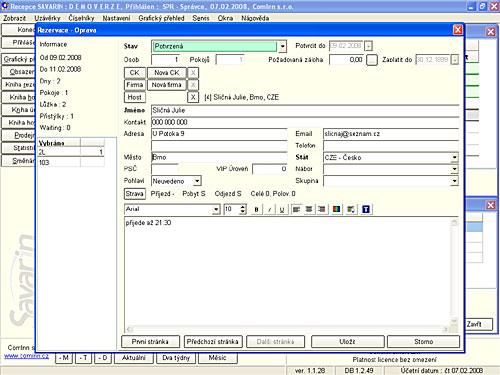The width and height of the screenshot is (500, 375).
Task: Click the blue T text icon
Action: [x=366, y=209]
